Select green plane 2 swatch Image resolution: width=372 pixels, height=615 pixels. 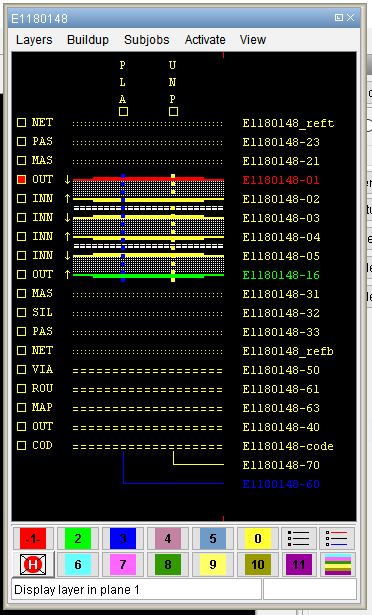pyautogui.click(x=78, y=539)
